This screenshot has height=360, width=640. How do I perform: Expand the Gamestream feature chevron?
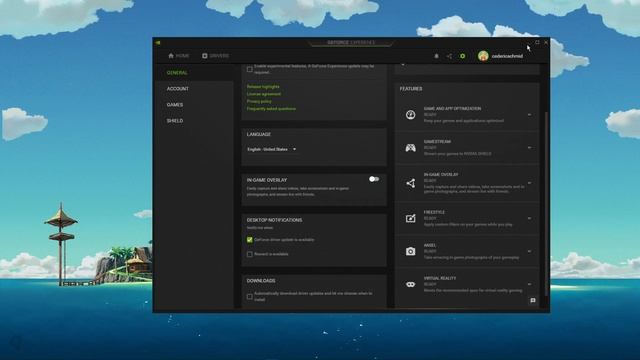click(529, 148)
